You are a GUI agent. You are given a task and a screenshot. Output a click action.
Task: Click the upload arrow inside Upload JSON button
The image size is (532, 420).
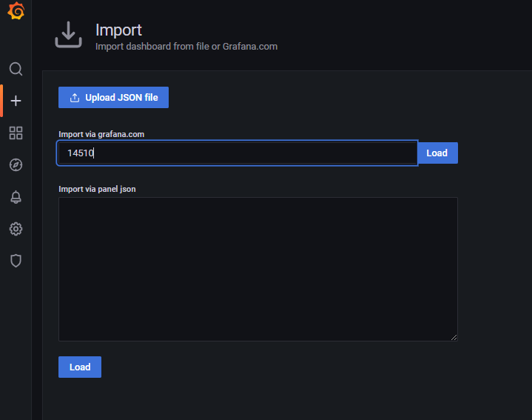point(75,98)
